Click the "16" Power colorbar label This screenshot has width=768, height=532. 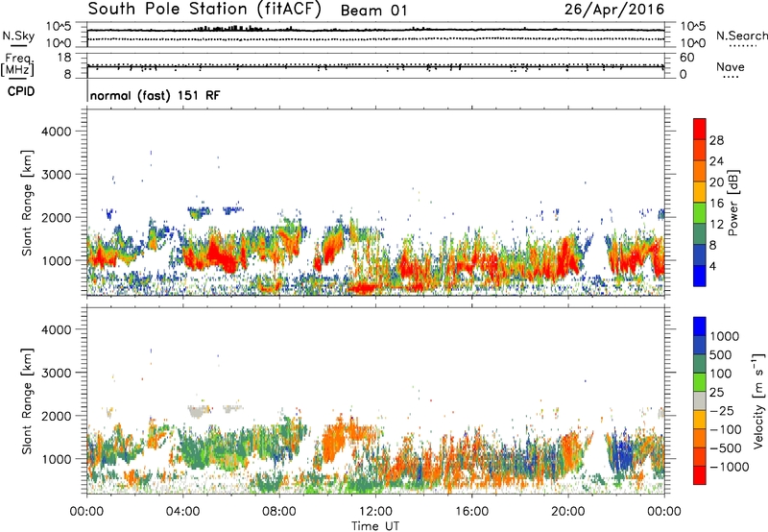(716, 204)
